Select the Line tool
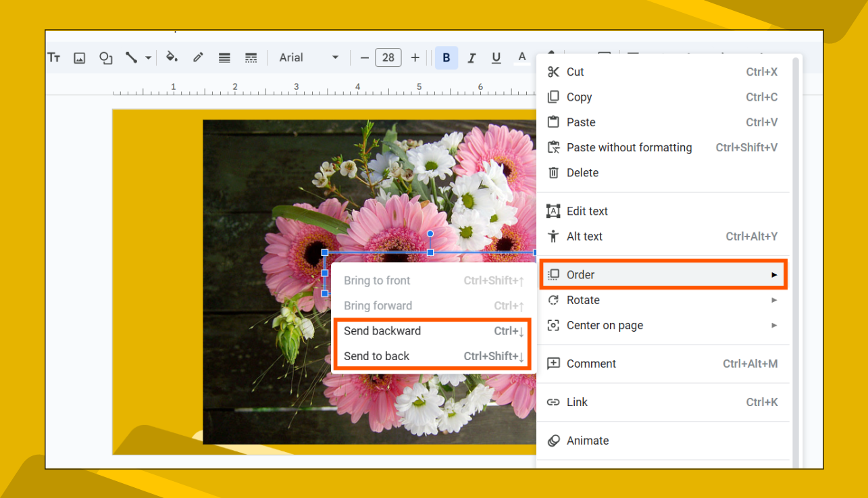Image resolution: width=868 pixels, height=498 pixels. 132,57
